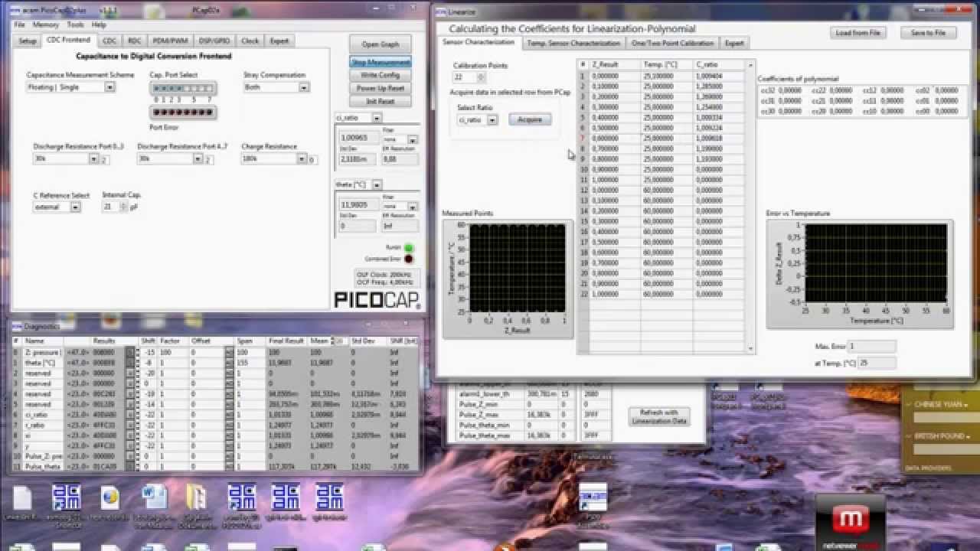Open Select Ratio dropdown in Linearize window
980x551 pixels.
click(492, 120)
